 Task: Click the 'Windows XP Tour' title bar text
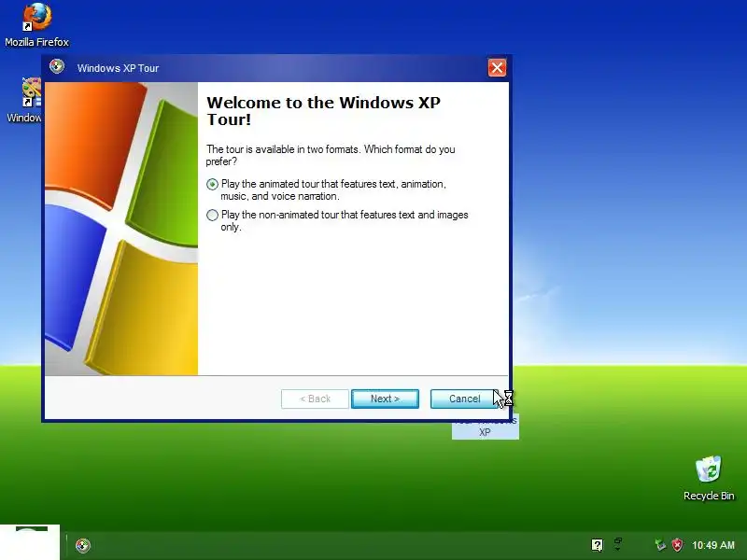coord(119,68)
